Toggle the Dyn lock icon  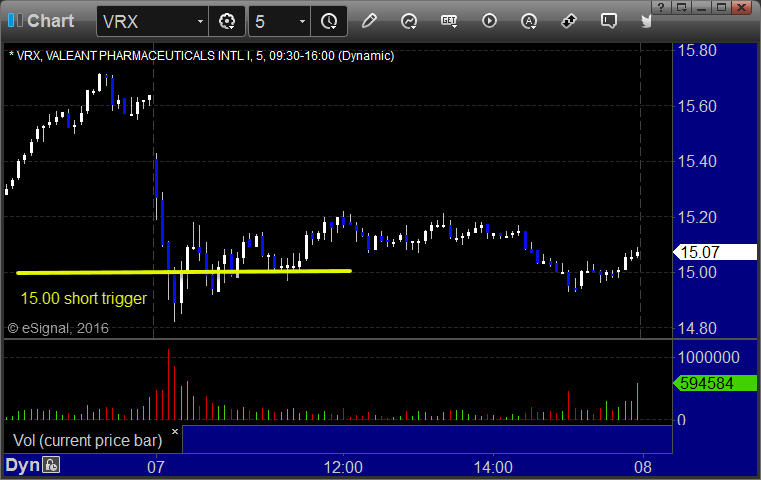point(51,465)
